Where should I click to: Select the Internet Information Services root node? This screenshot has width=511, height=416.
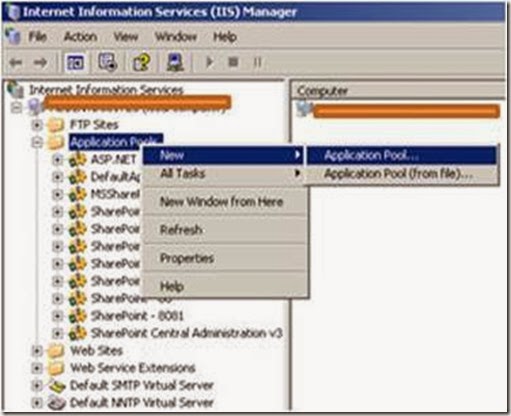(x=106, y=90)
